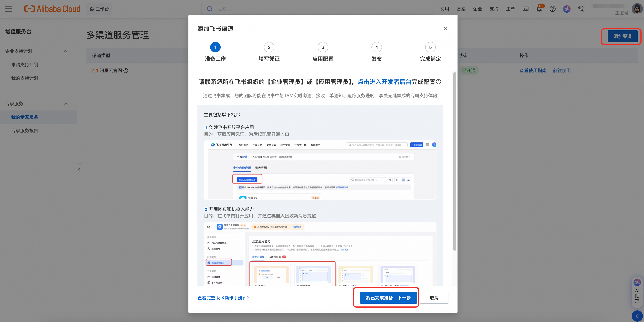644x322 pixels.
Task: Open the 点击进入开发者后台 link
Action: 384,82
